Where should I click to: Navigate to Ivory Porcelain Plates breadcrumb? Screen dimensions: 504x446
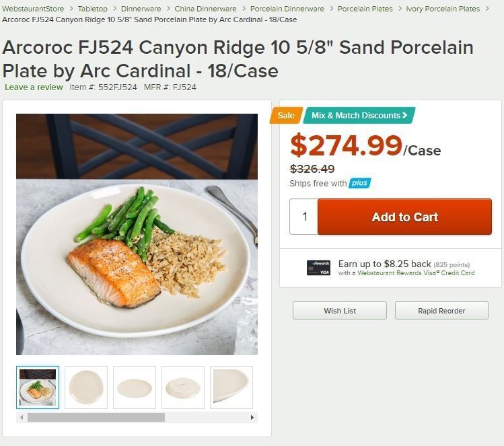(443, 9)
